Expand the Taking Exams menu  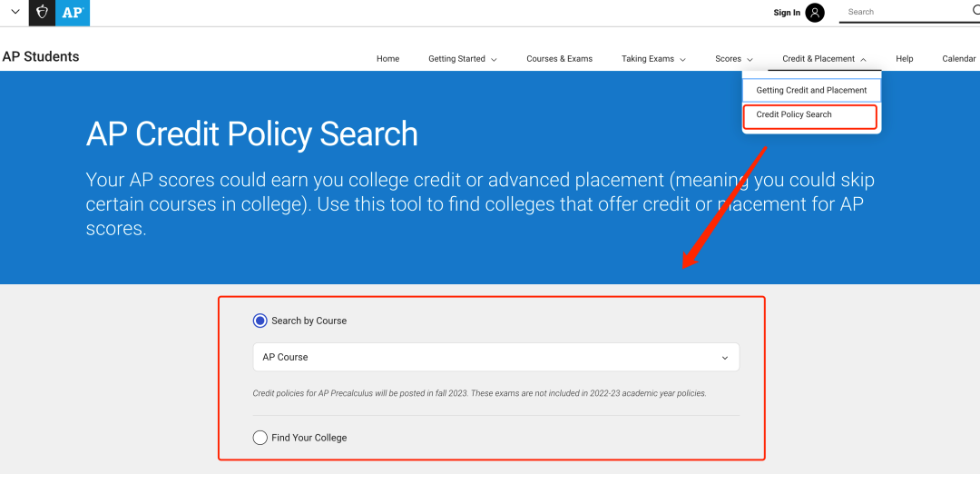pos(653,59)
